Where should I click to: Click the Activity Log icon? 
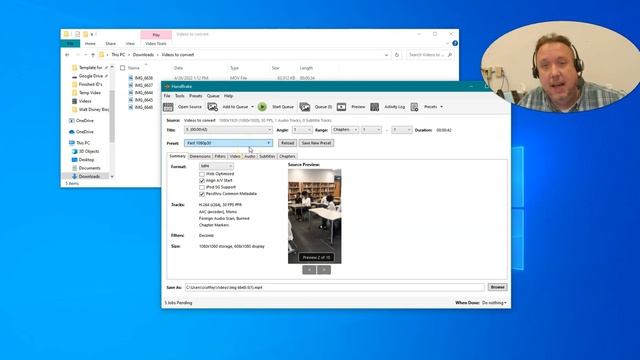[374, 107]
